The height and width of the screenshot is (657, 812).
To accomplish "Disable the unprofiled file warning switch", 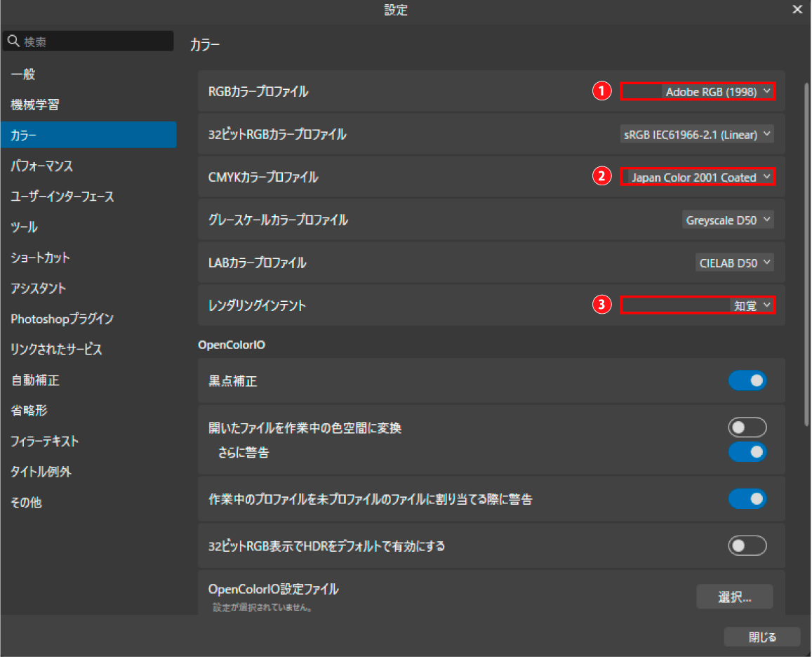I will (x=747, y=499).
